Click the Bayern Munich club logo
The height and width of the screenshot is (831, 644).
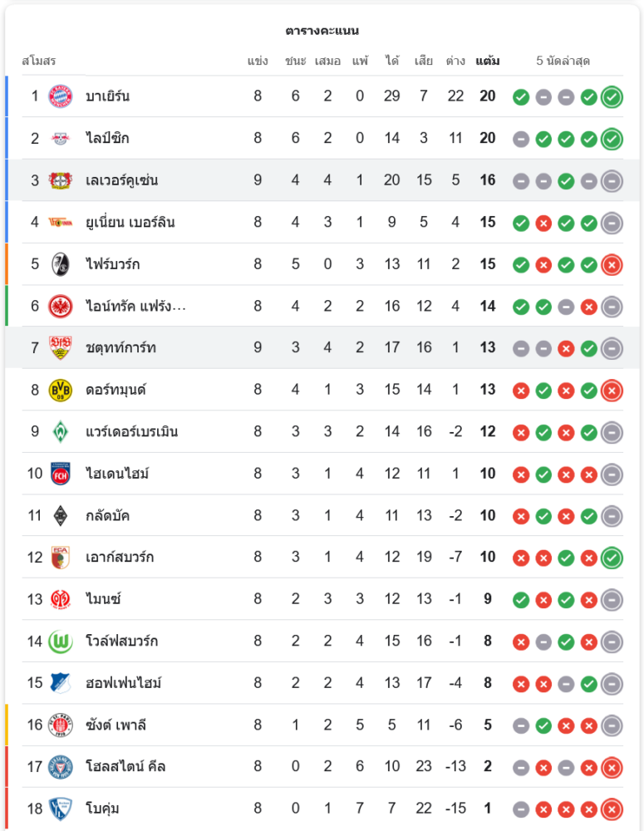click(x=60, y=96)
